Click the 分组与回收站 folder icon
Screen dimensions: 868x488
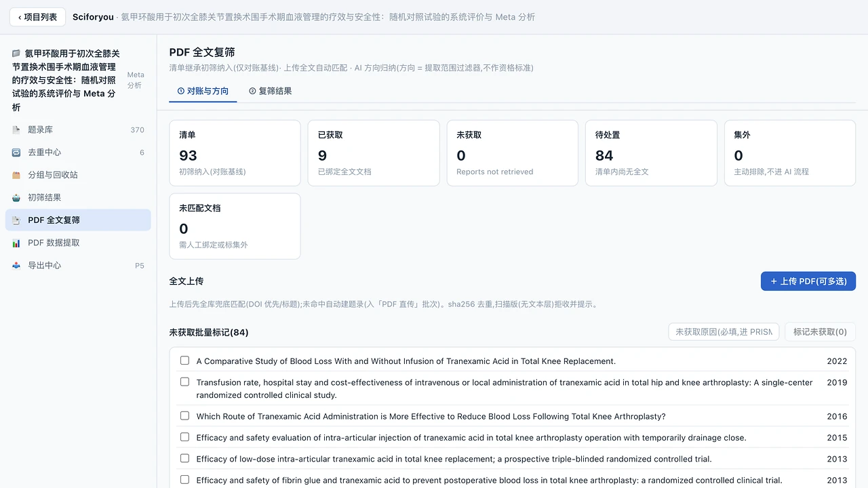pyautogui.click(x=16, y=175)
